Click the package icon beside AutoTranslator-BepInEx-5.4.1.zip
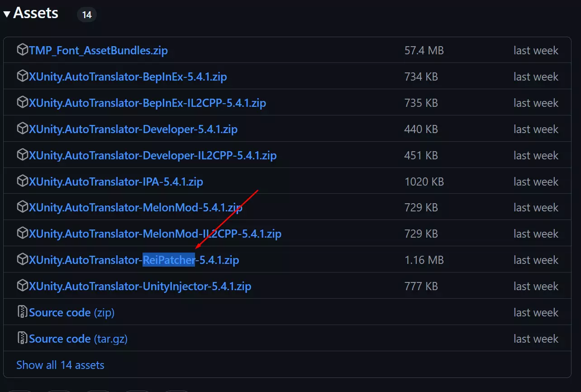581x392 pixels. (x=22, y=76)
